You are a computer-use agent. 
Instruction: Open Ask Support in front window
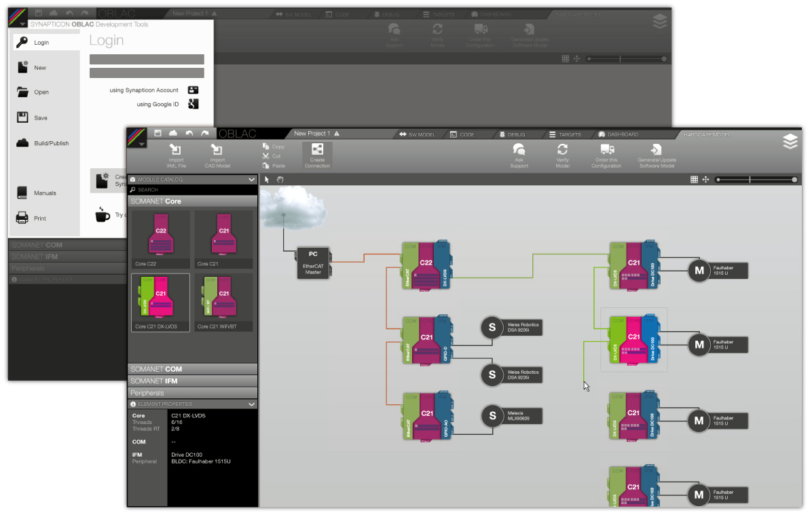click(519, 155)
